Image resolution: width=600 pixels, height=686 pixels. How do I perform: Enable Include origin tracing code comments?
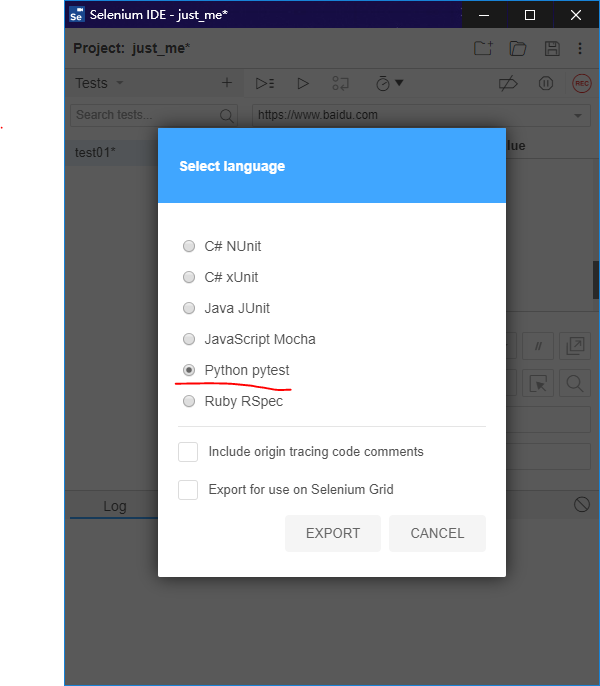pyautogui.click(x=188, y=452)
